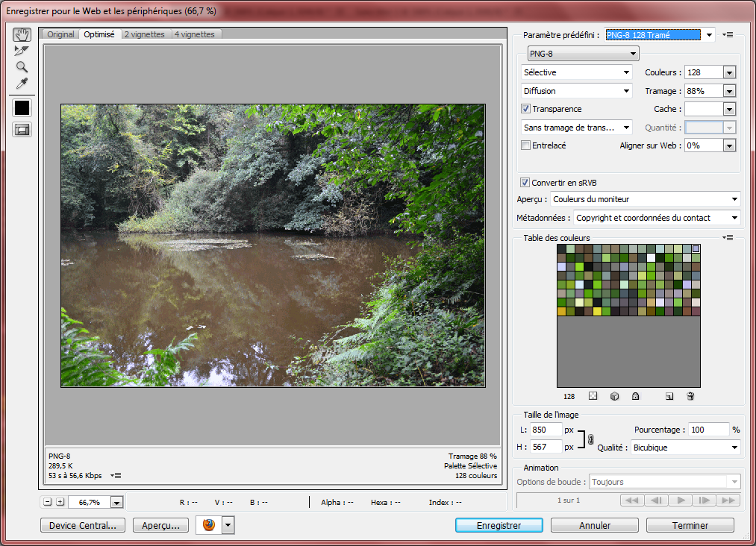Viewport: 756px width, 546px height.
Task: Open the Qualité Bicubique dropdown
Action: (x=684, y=448)
